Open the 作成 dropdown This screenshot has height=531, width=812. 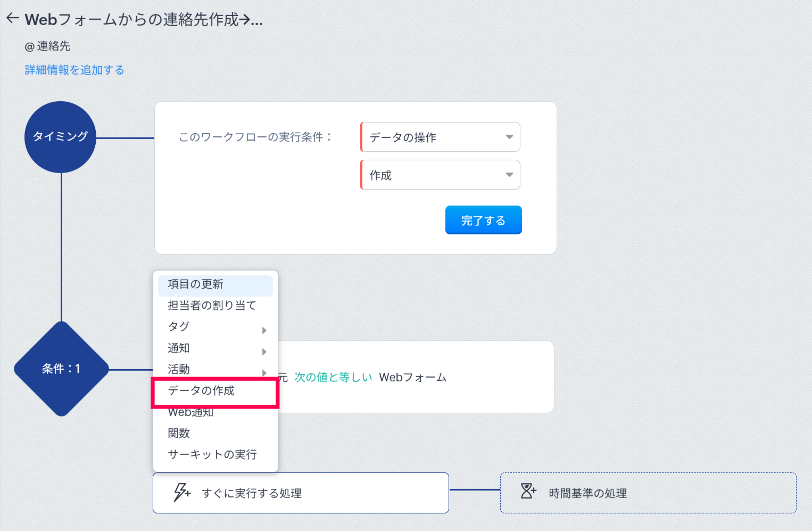pyautogui.click(x=440, y=175)
